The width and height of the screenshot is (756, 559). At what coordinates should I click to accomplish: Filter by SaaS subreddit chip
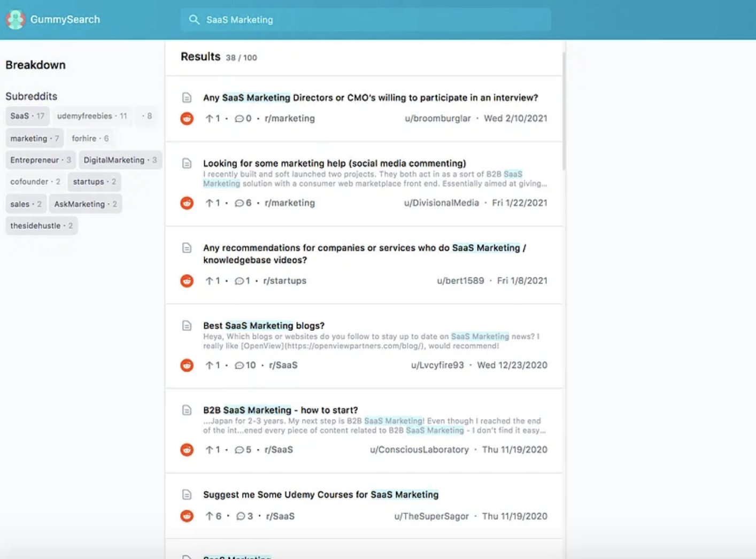(x=27, y=116)
